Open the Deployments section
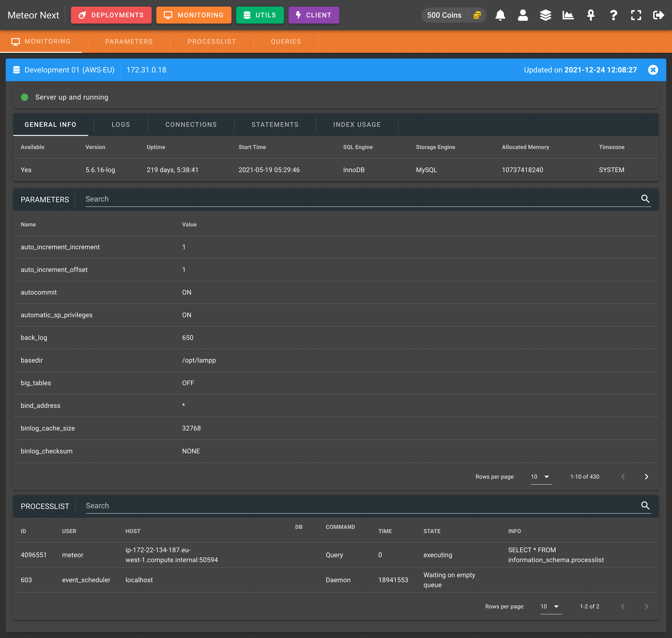Screen dimensions: 672x638 (111, 15)
